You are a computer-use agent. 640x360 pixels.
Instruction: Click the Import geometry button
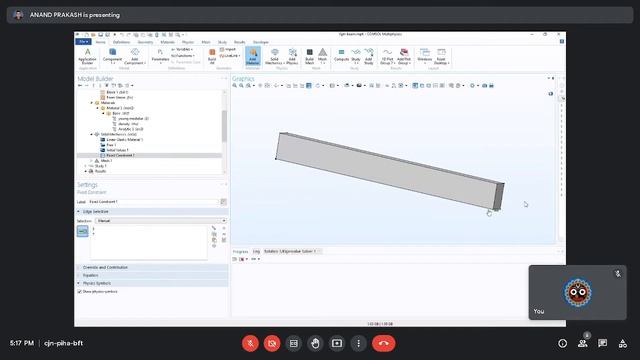(x=228, y=49)
